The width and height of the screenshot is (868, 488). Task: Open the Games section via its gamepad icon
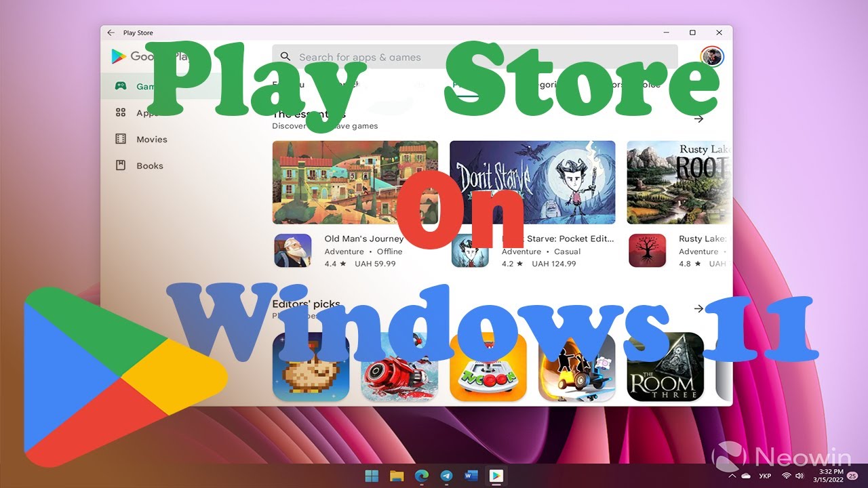(x=121, y=86)
